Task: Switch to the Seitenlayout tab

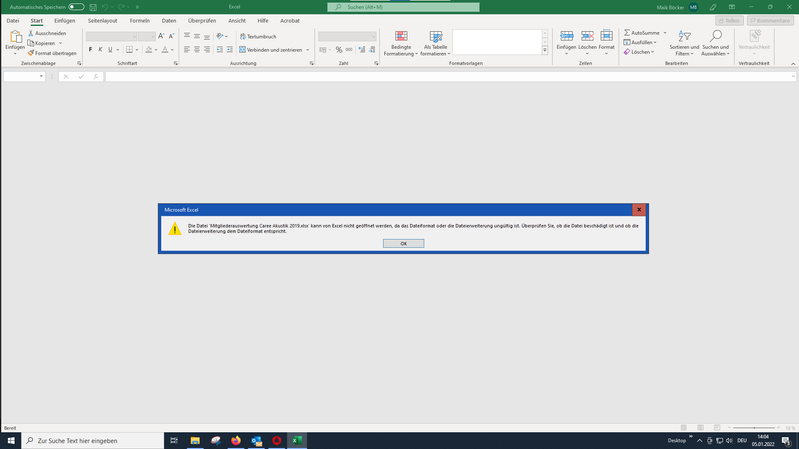Action: pyautogui.click(x=102, y=21)
